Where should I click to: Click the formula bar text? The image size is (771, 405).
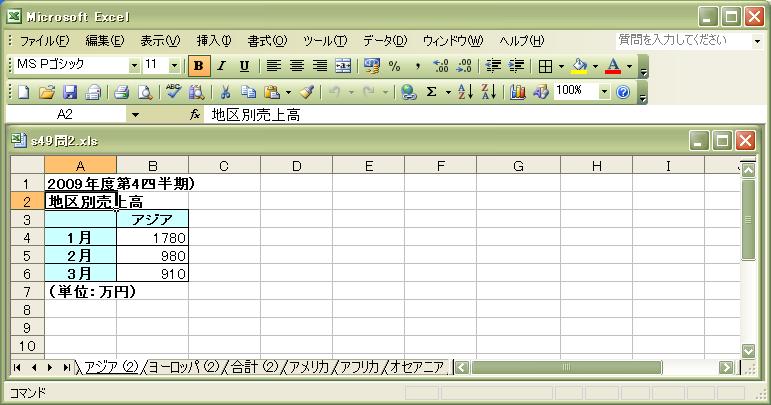(255, 115)
